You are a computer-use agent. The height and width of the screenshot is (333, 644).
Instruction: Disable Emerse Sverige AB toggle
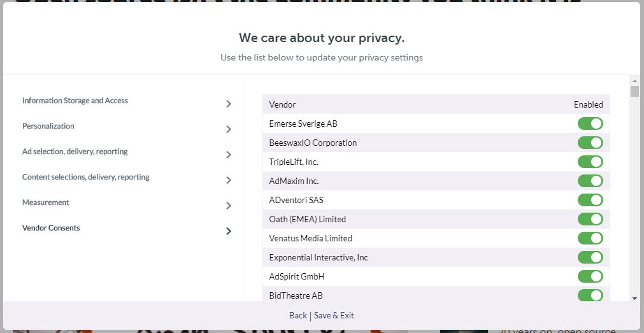point(590,124)
